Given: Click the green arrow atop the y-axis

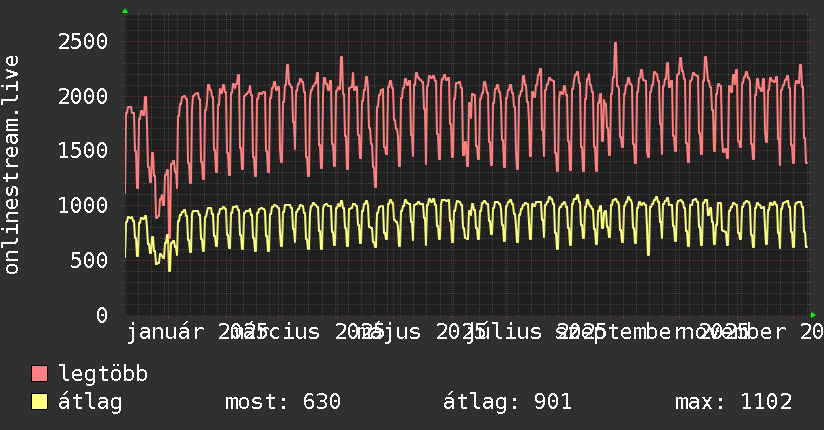Looking at the screenshot, I should tap(125, 11).
